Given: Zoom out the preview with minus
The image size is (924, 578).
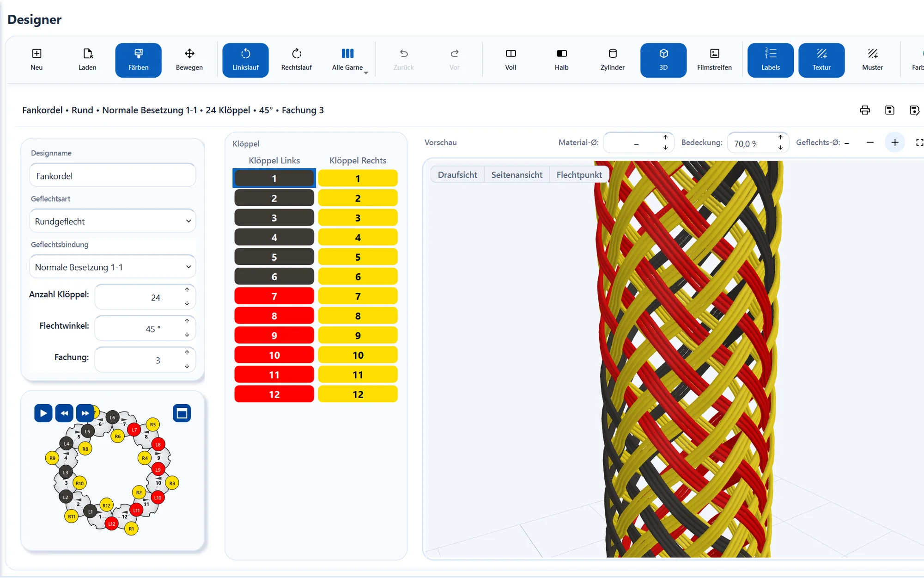Looking at the screenshot, I should coord(870,142).
